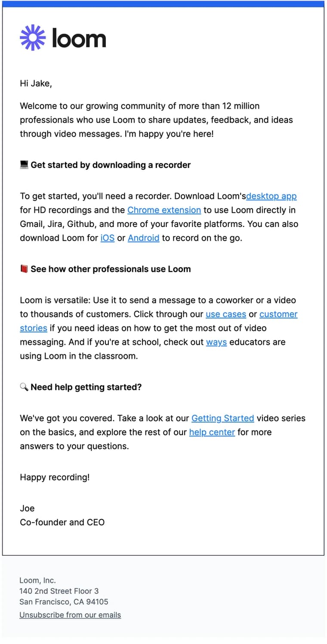Screen dimensions: 327x644
Task: Open the Android download link
Action: tap(144, 238)
